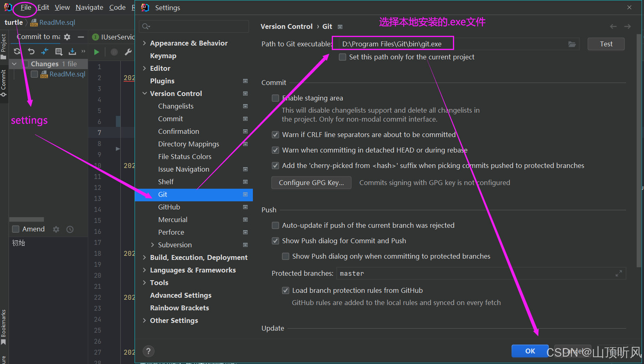Click the Settings search field

[194, 26]
